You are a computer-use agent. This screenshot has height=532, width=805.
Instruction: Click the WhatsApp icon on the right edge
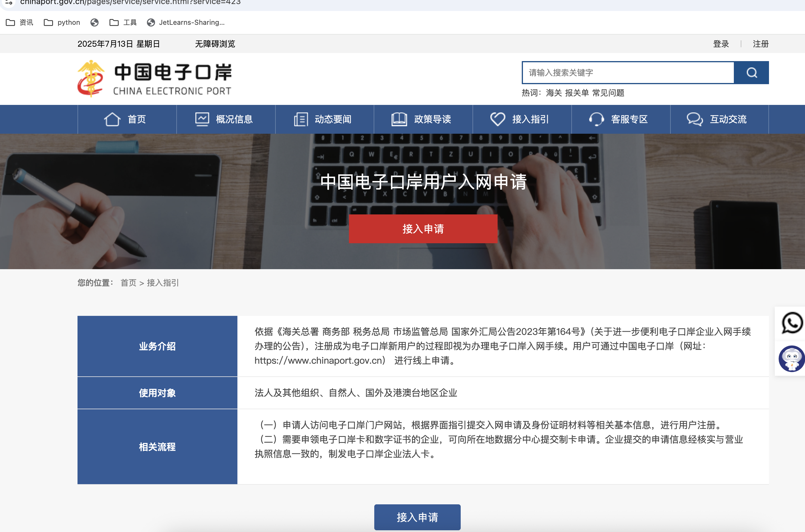792,323
